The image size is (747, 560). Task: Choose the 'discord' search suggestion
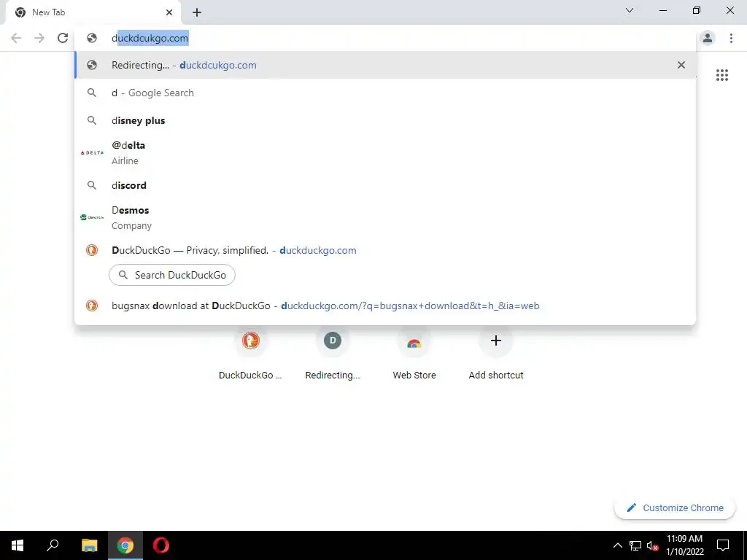click(x=385, y=185)
